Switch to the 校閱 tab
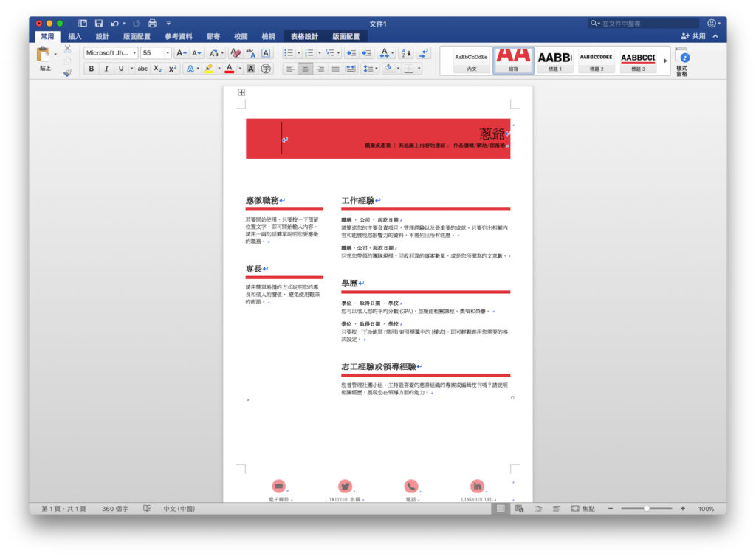756x556 pixels. coord(241,36)
